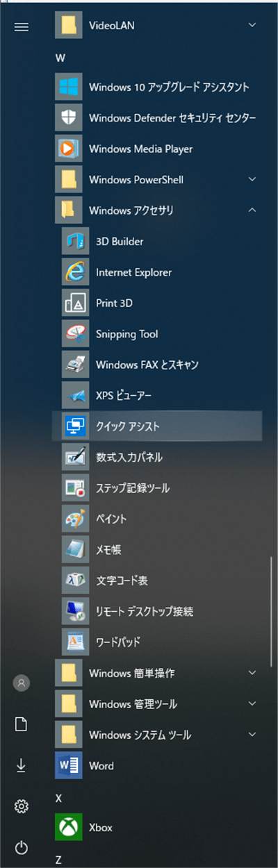Expand the Windows 管理ツール chevron

252,703
